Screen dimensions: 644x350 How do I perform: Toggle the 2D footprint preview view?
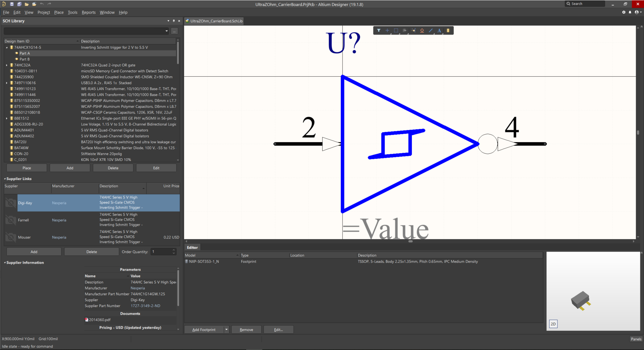pyautogui.click(x=553, y=324)
